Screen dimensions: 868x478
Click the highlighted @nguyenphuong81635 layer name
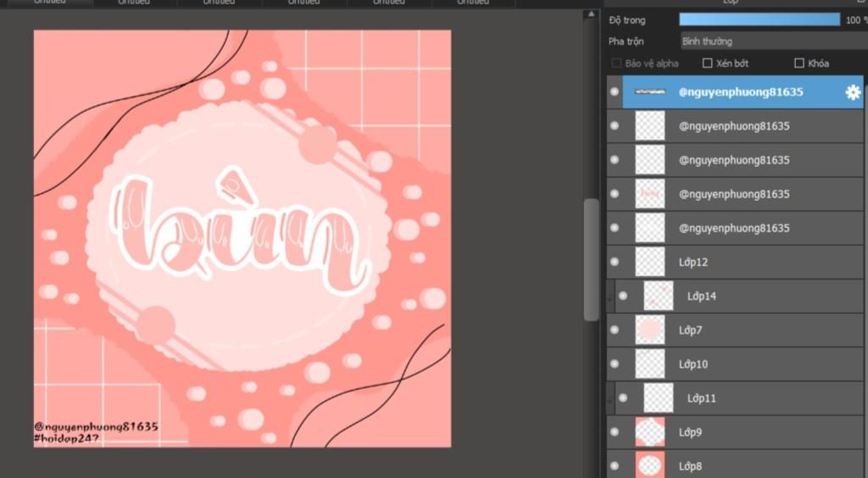(x=741, y=92)
